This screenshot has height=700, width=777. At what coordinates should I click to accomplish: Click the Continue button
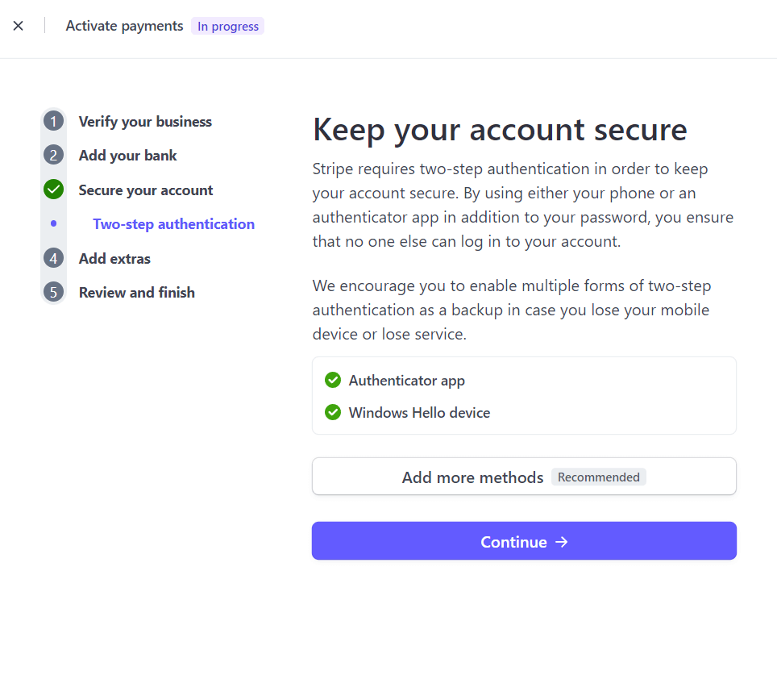pos(524,541)
